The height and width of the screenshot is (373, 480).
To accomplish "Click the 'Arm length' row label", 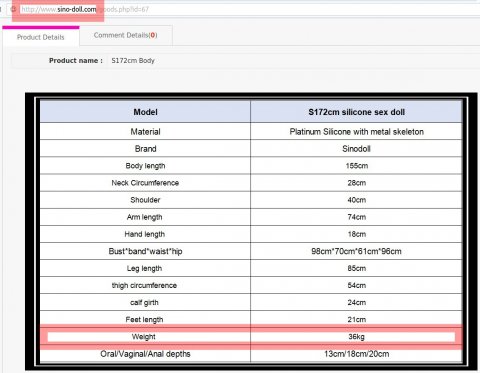I will [x=144, y=217].
